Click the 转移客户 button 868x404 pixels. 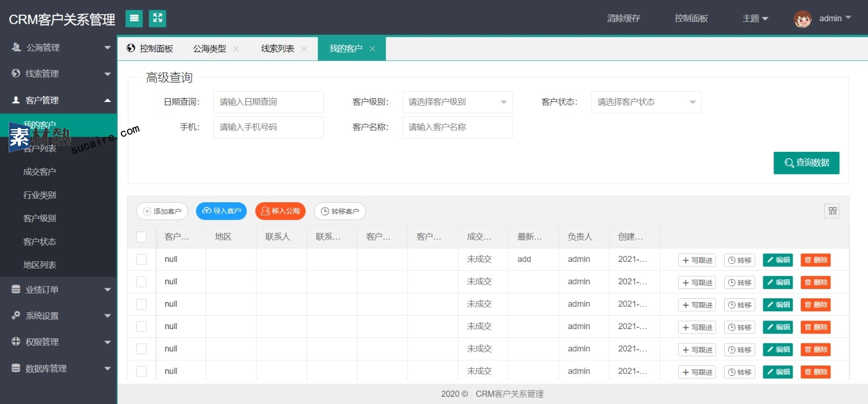(x=340, y=211)
